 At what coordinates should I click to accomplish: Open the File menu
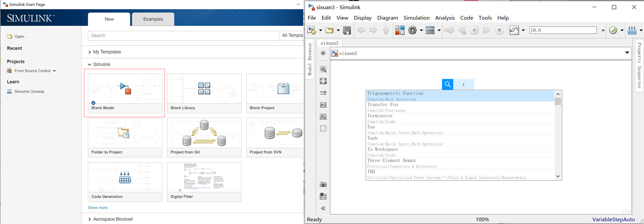[312, 18]
